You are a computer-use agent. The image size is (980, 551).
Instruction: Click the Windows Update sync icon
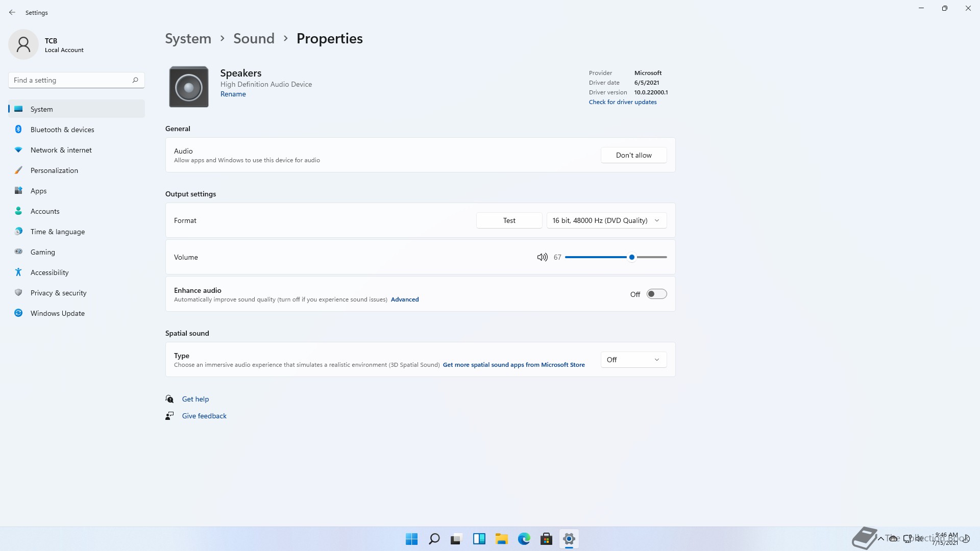point(18,313)
